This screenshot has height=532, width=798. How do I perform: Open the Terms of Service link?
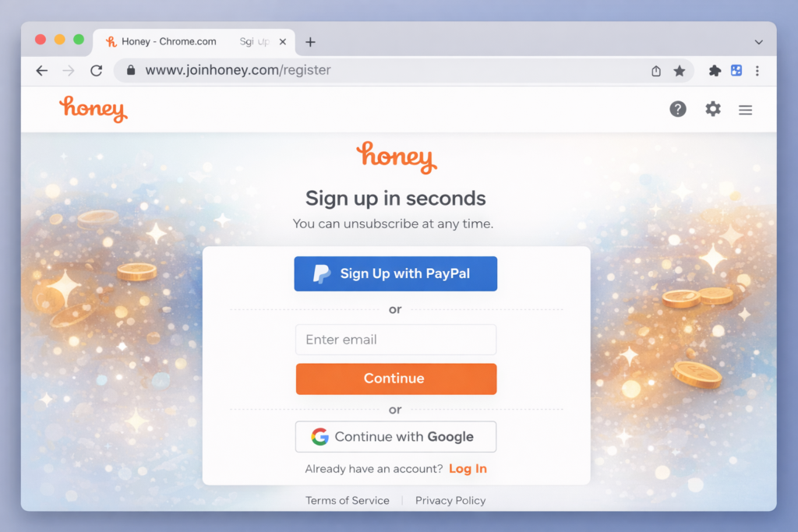click(347, 501)
